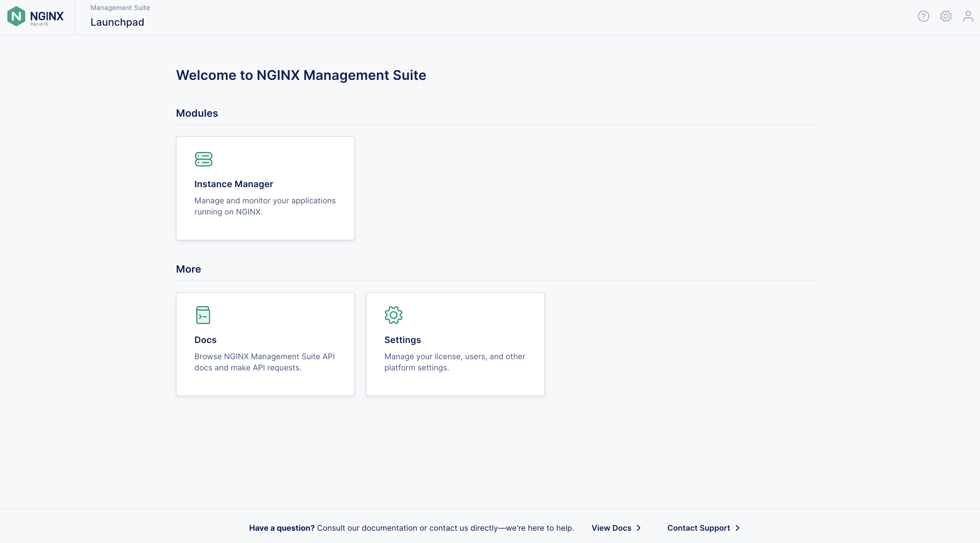
Task: Click the green NGINX hexagon logo
Action: pos(16,16)
